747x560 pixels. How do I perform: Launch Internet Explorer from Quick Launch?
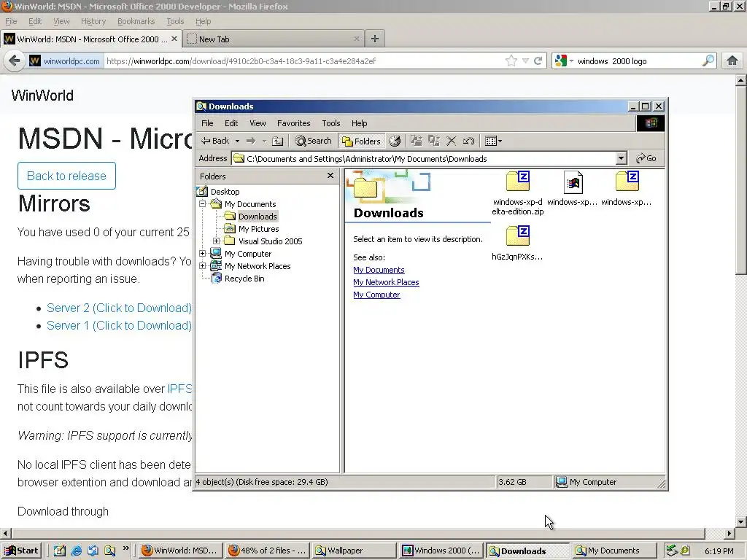[76, 551]
